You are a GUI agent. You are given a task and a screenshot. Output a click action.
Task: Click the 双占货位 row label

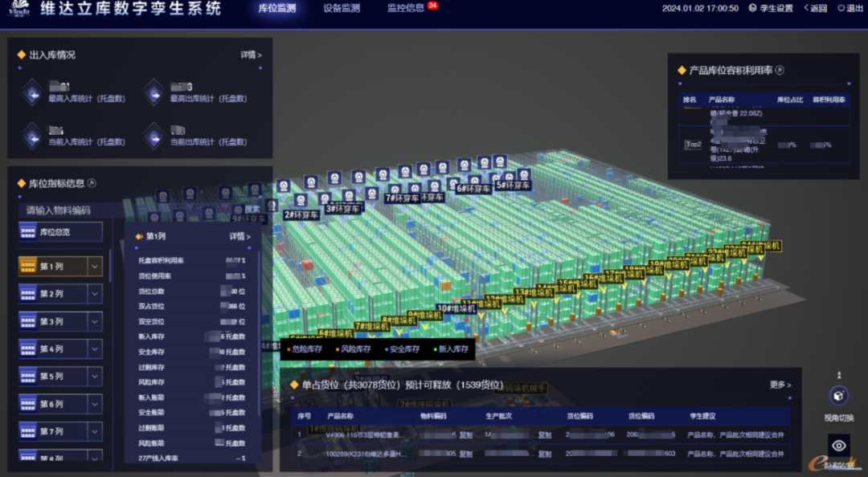[151, 306]
